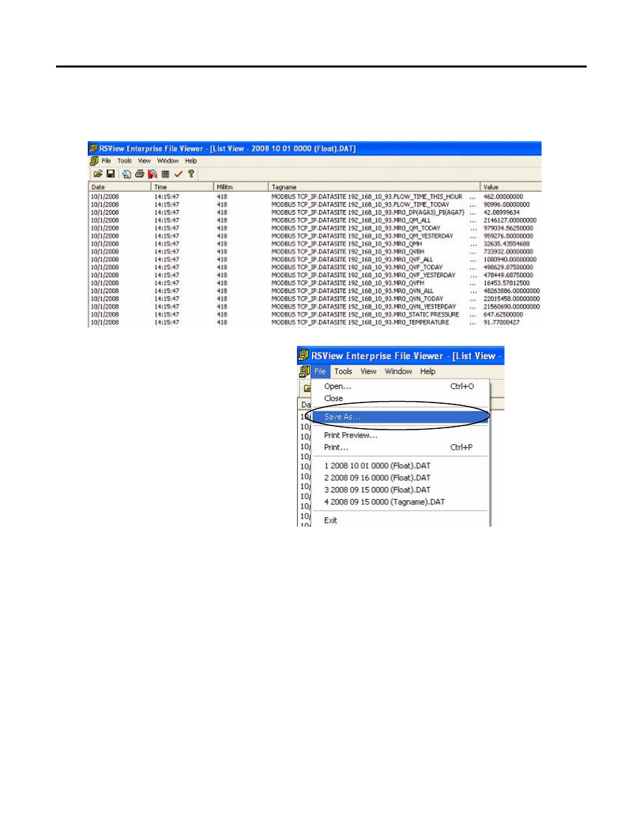Image resolution: width=644 pixels, height=834 pixels.
Task: Open the View menu in the lower window
Action: pyautogui.click(x=369, y=371)
